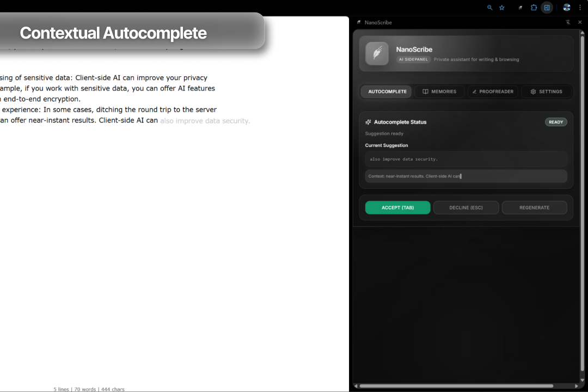Switch to the Autocomplete tab
The width and height of the screenshot is (588, 392).
(x=386, y=91)
